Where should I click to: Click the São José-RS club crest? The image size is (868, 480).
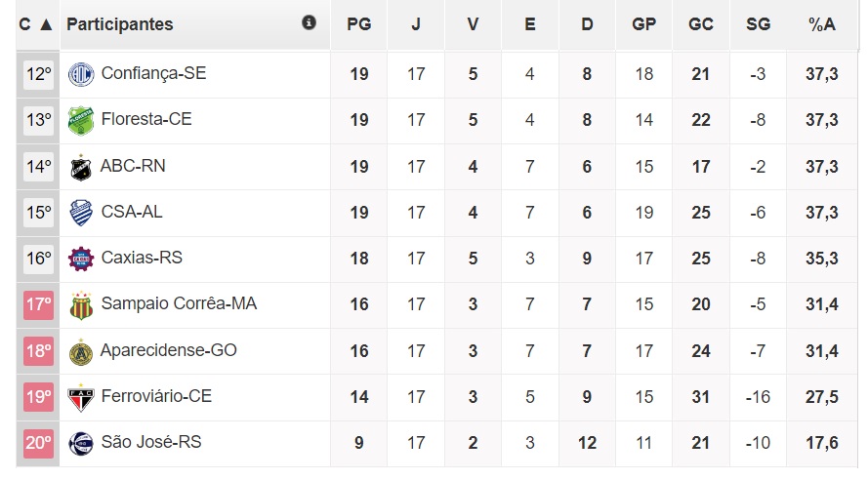click(x=80, y=443)
